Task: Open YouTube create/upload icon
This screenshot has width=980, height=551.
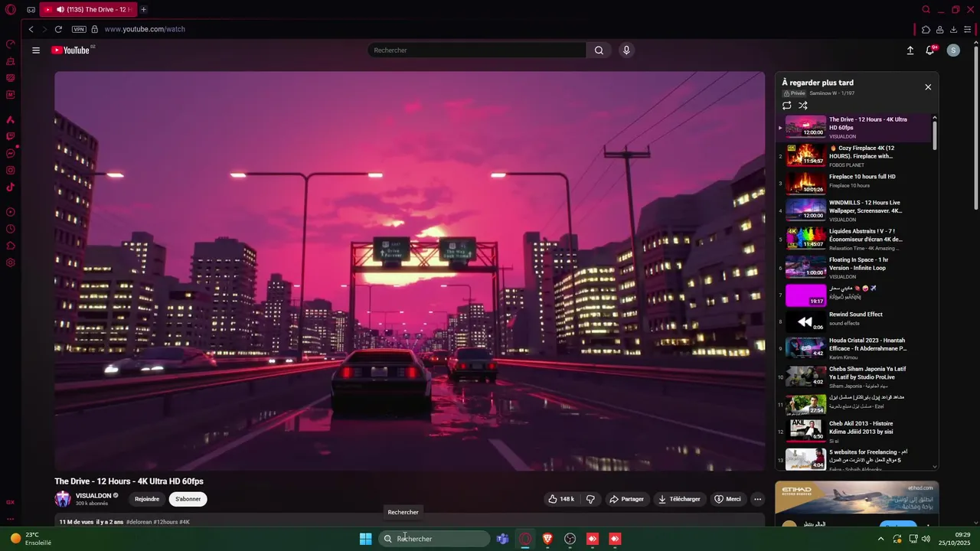Action: tap(910, 51)
